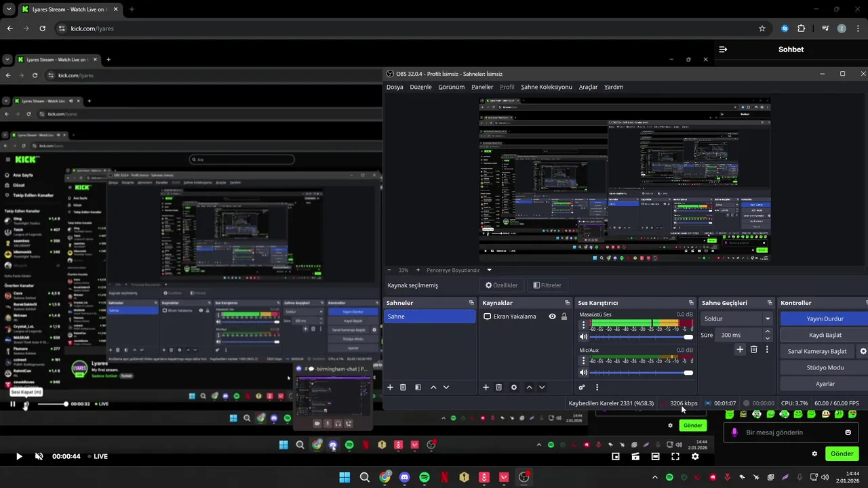Open chat settings gear beside the large Gönder button
Image resolution: width=868 pixels, height=488 pixels.
click(814, 453)
